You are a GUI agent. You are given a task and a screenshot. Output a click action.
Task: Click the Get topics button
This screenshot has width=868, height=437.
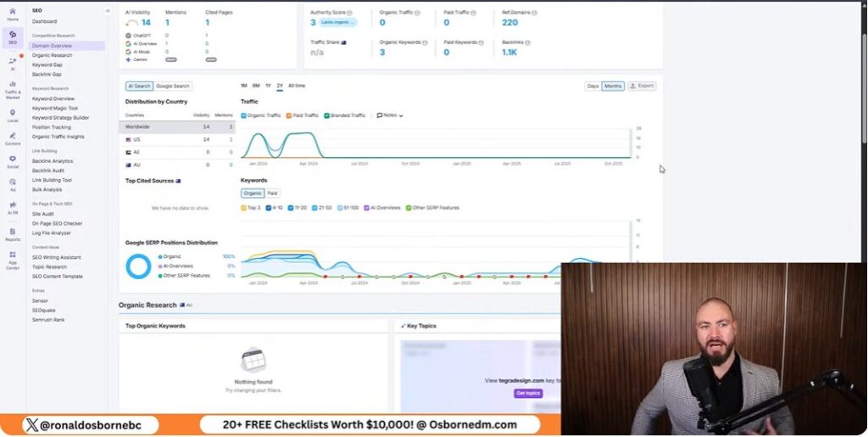coord(528,393)
